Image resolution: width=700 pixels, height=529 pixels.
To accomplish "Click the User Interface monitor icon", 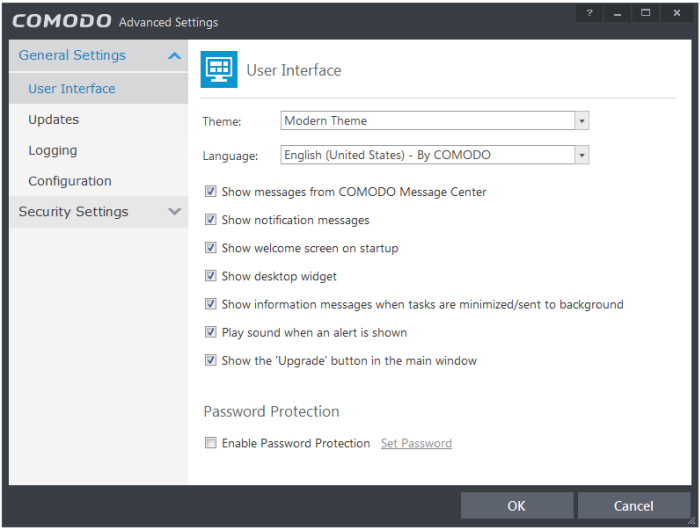I will [219, 69].
